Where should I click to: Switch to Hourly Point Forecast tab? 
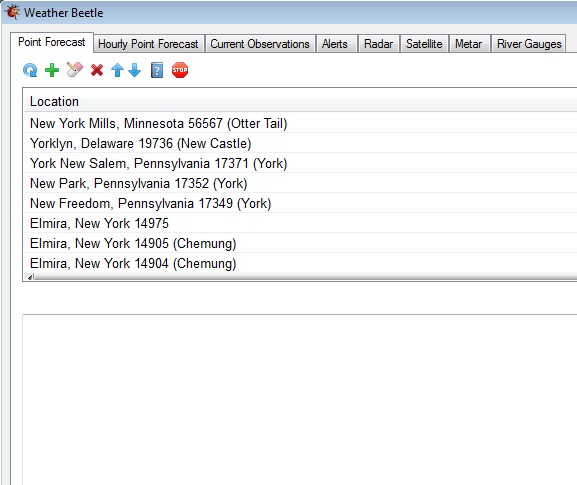point(149,44)
